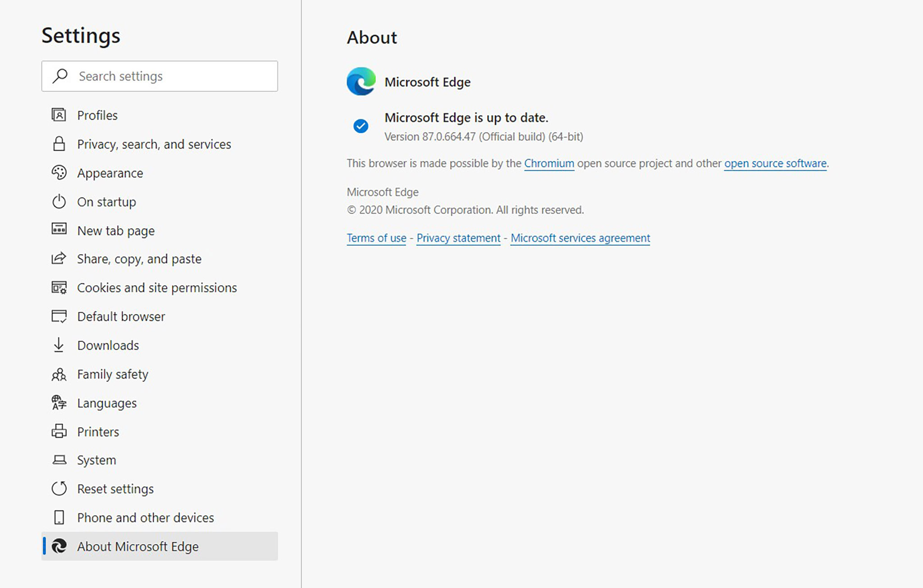
Task: Open the Microsoft services agreement link
Action: click(x=580, y=238)
